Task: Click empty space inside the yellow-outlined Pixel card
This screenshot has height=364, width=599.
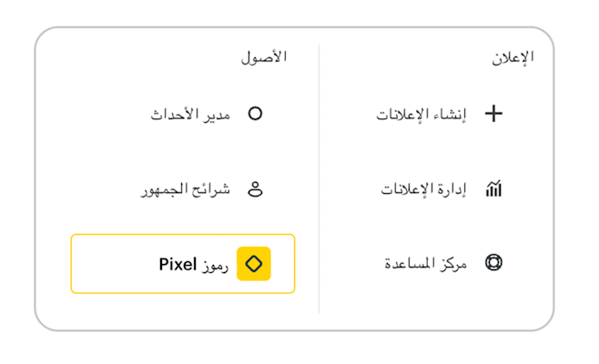Action: tap(109, 264)
